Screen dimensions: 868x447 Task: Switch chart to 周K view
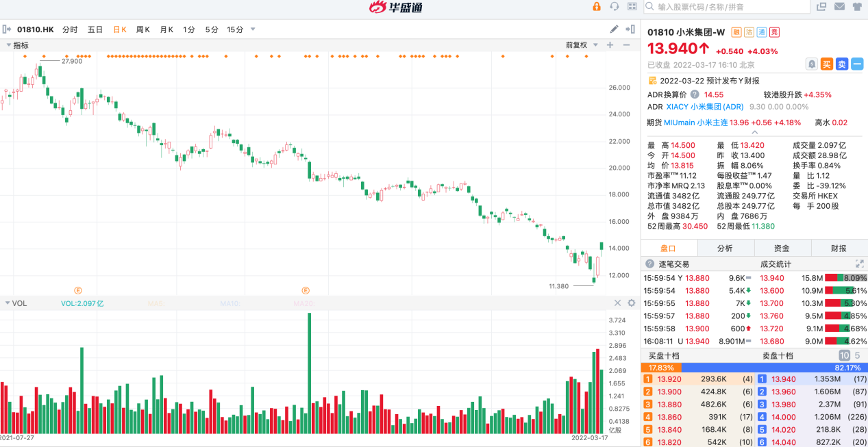[143, 29]
